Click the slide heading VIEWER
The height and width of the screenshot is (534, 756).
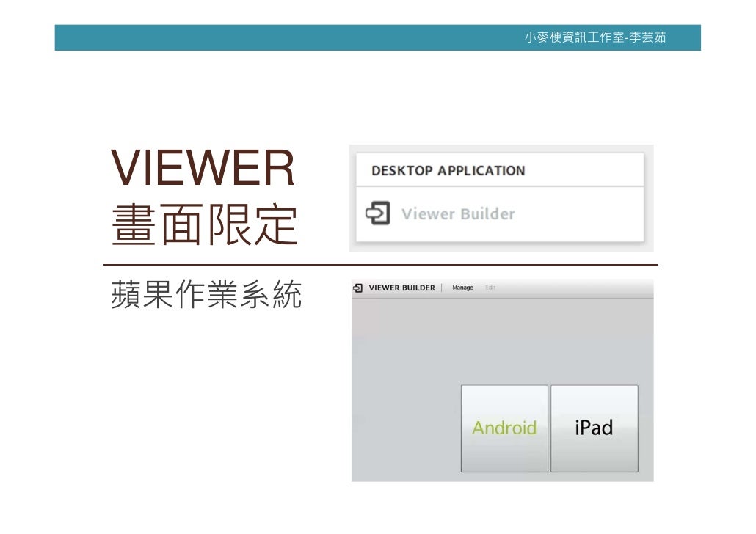tap(203, 168)
